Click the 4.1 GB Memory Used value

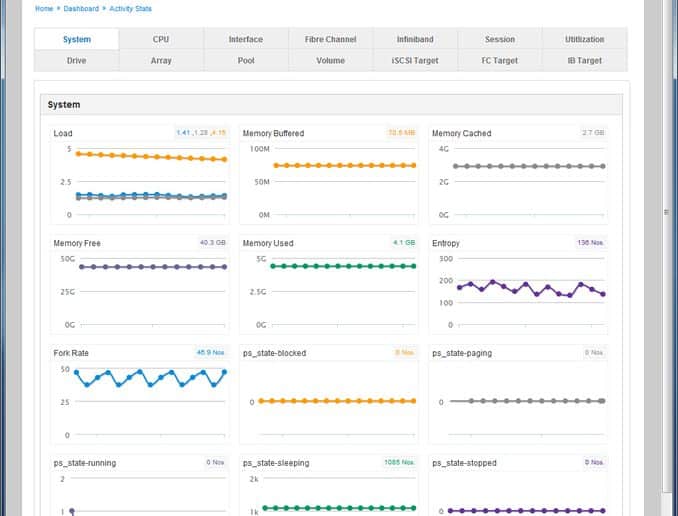[x=404, y=243]
